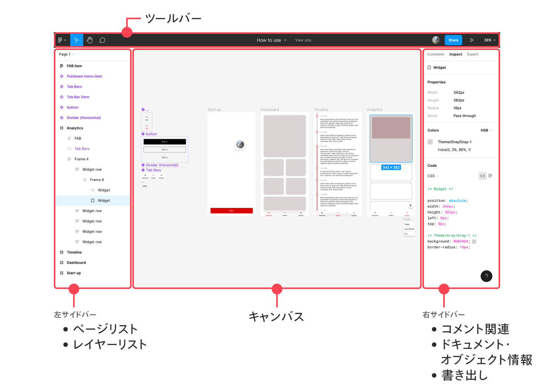Image resolution: width=554 pixels, height=392 pixels.
Task: Click the Share button
Action: click(x=453, y=40)
